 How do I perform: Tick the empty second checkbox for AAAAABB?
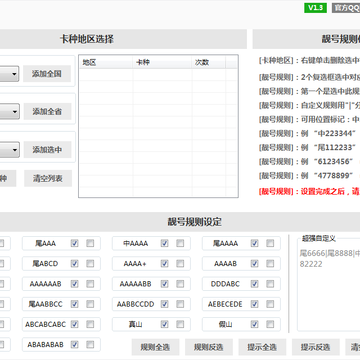[x=180, y=284]
